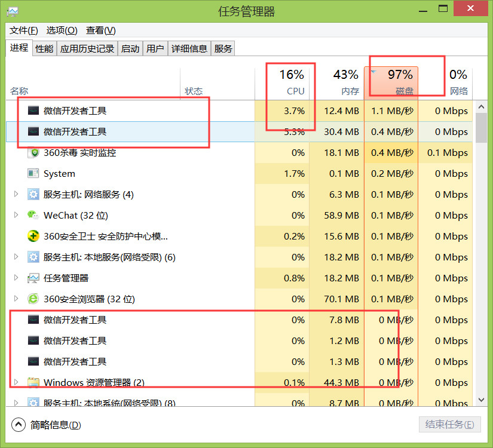This screenshot has width=493, height=448.
Task: Click the gear icon for 服务主机: 网络服务 (4)
Action: (x=33, y=195)
